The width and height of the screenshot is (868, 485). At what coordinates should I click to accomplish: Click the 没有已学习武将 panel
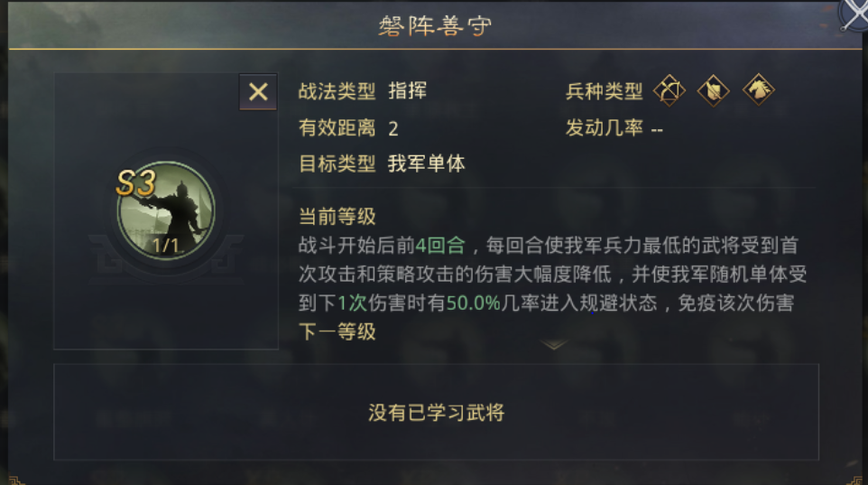(x=436, y=412)
